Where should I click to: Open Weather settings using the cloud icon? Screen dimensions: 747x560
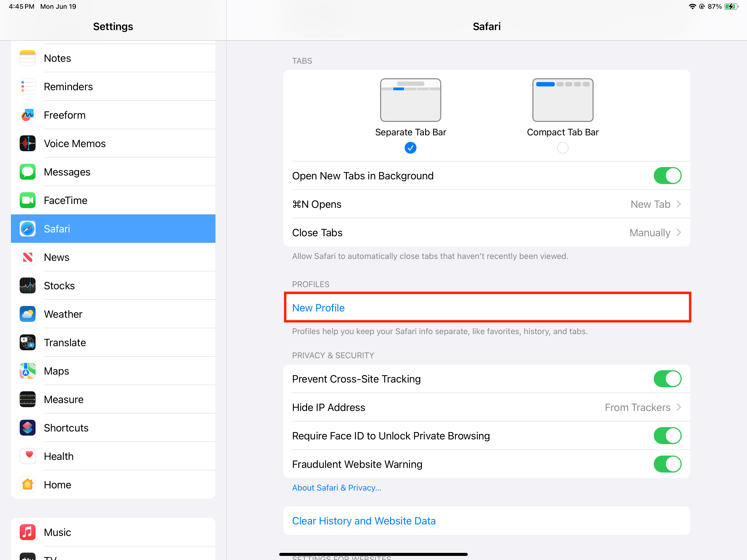[x=27, y=314]
